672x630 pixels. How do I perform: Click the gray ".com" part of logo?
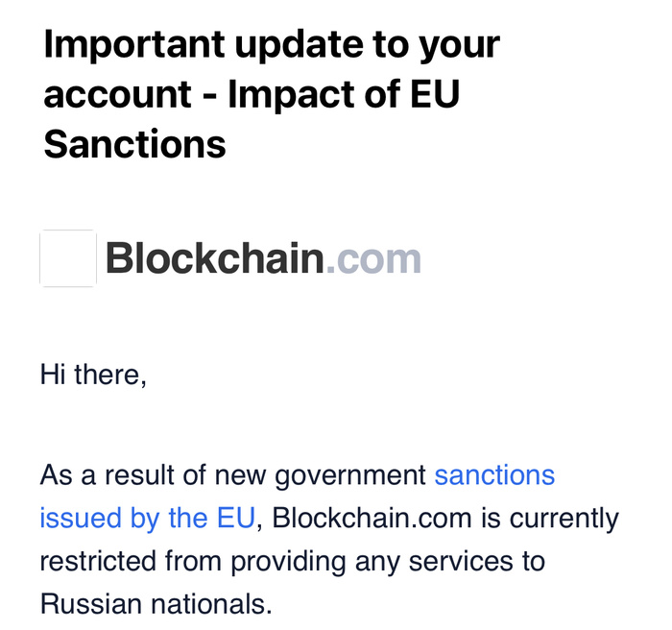[x=372, y=258]
